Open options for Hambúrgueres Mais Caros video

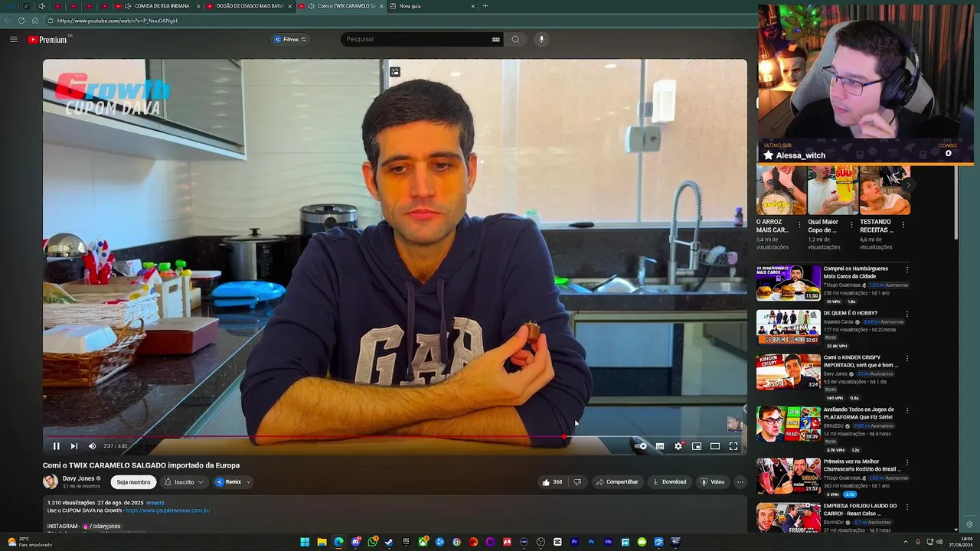point(907,269)
